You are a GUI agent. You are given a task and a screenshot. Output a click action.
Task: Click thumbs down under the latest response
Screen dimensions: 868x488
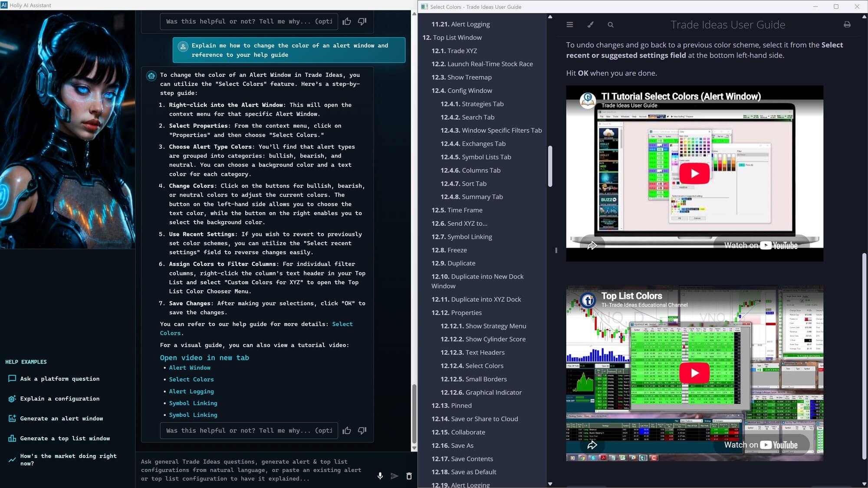(362, 430)
